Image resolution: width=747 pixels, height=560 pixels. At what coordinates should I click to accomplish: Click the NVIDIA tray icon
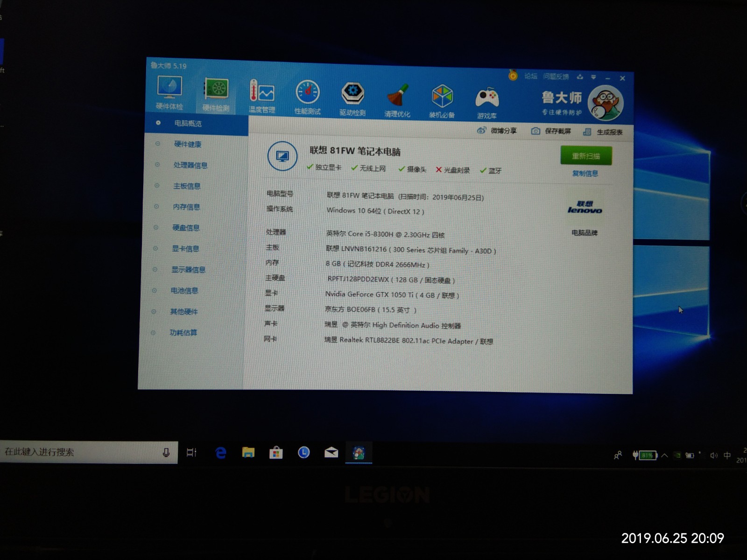pos(677,455)
